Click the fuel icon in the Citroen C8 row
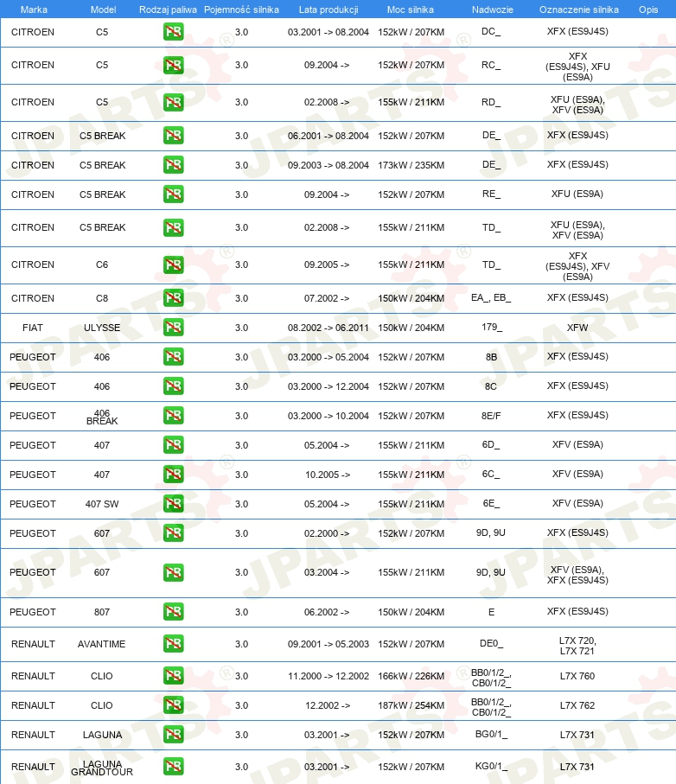 click(174, 298)
